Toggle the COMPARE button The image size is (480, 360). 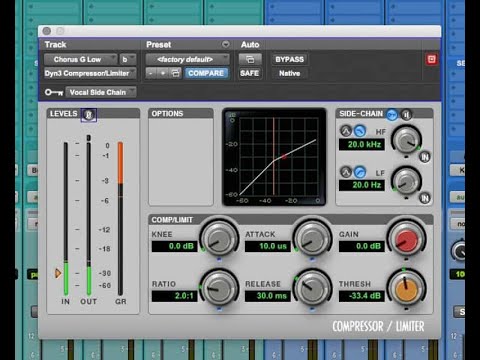[206, 73]
